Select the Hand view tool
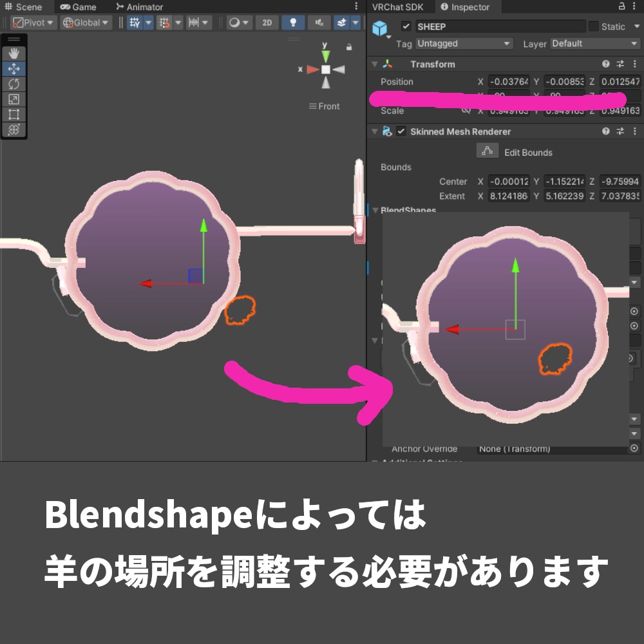Image resolution: width=644 pixels, height=644 pixels. pyautogui.click(x=14, y=53)
